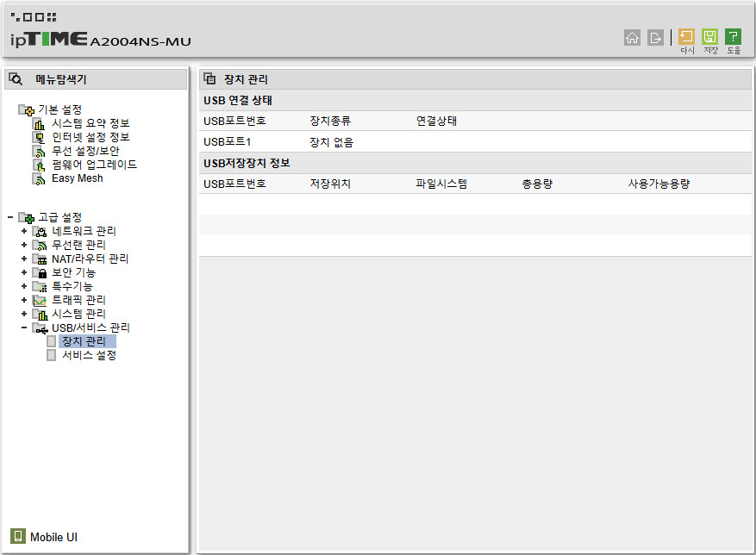Click the 파일시스템 column header
Viewport: 756px width, 555px height.
click(x=441, y=184)
